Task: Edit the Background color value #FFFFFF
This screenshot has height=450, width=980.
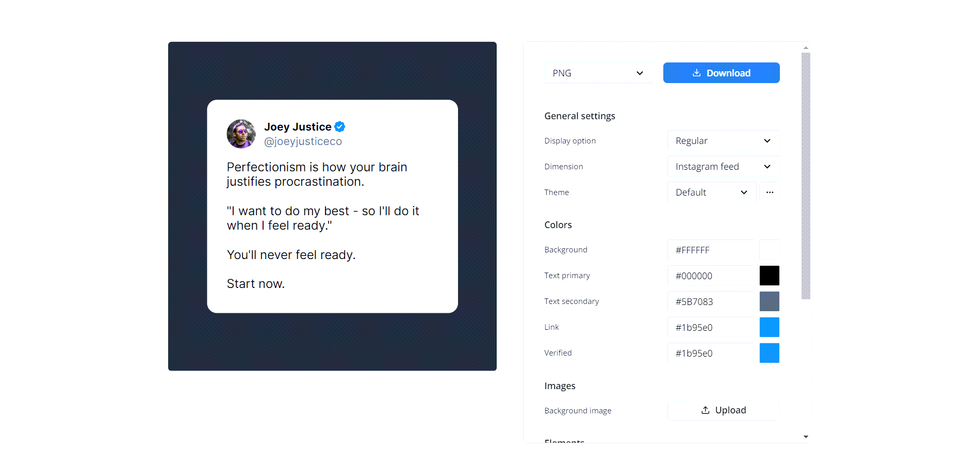Action: (710, 250)
